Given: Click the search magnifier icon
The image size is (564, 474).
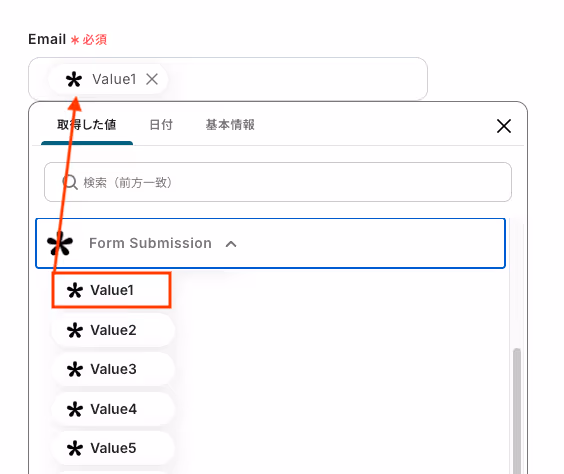Looking at the screenshot, I should (70, 182).
